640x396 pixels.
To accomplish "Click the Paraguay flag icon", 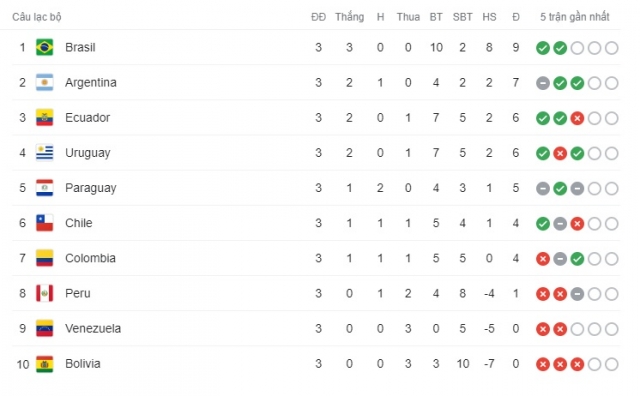I will (44, 188).
